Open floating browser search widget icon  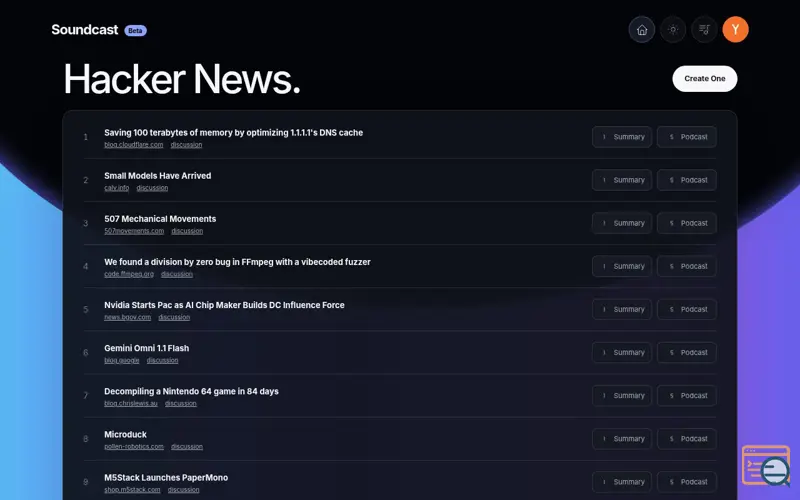tap(766, 465)
